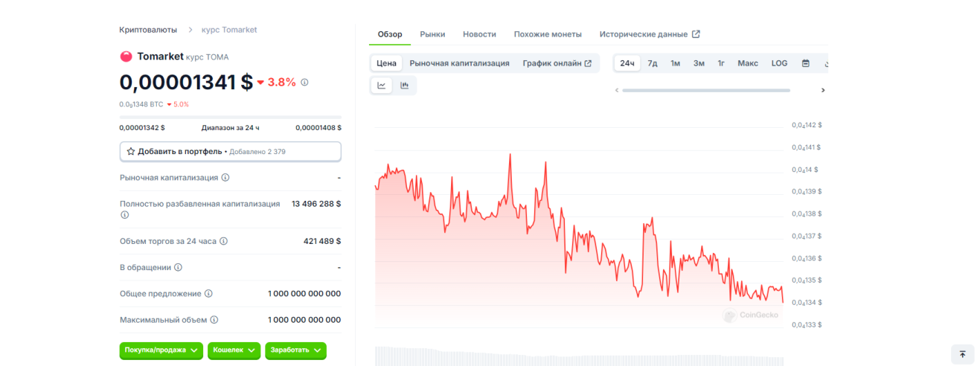Add Tomarket via Добавить в портфель
Screen dimensions: 980x366
[x=231, y=151]
